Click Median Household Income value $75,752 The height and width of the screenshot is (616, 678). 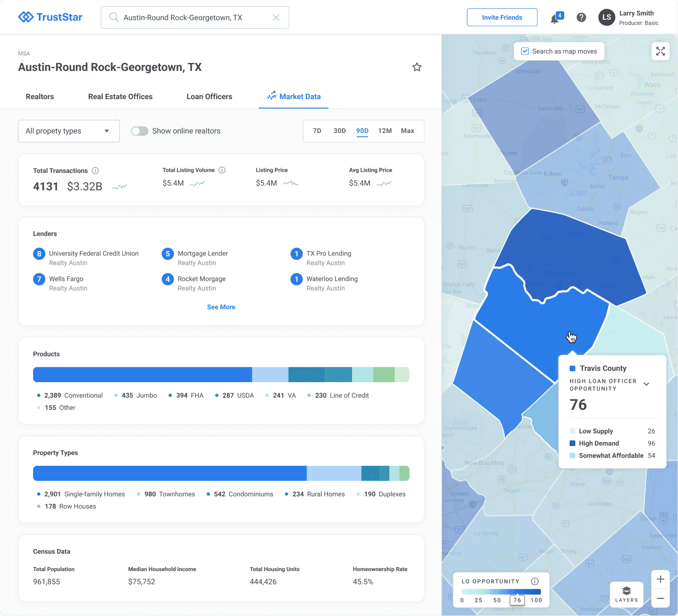[x=142, y=582]
